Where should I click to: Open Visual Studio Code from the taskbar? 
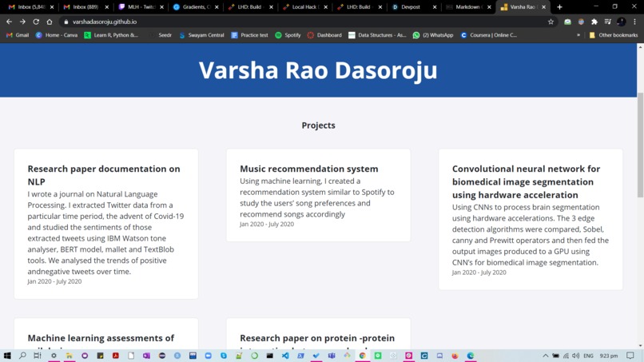tap(285, 356)
